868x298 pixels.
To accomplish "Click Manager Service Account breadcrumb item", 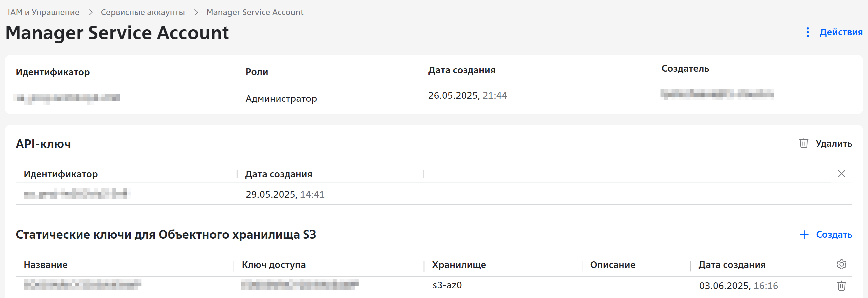I will pos(255,12).
